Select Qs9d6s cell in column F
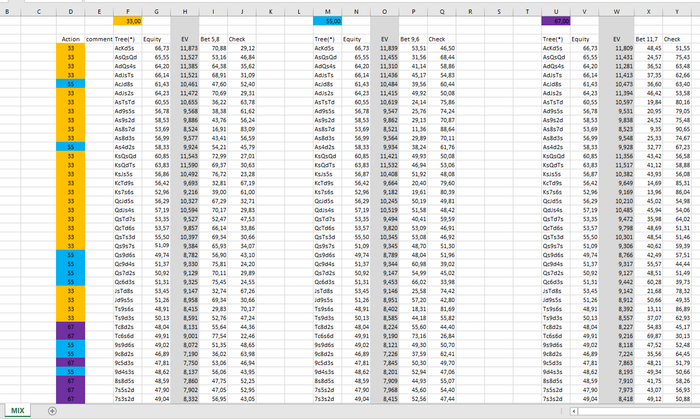 point(128,255)
